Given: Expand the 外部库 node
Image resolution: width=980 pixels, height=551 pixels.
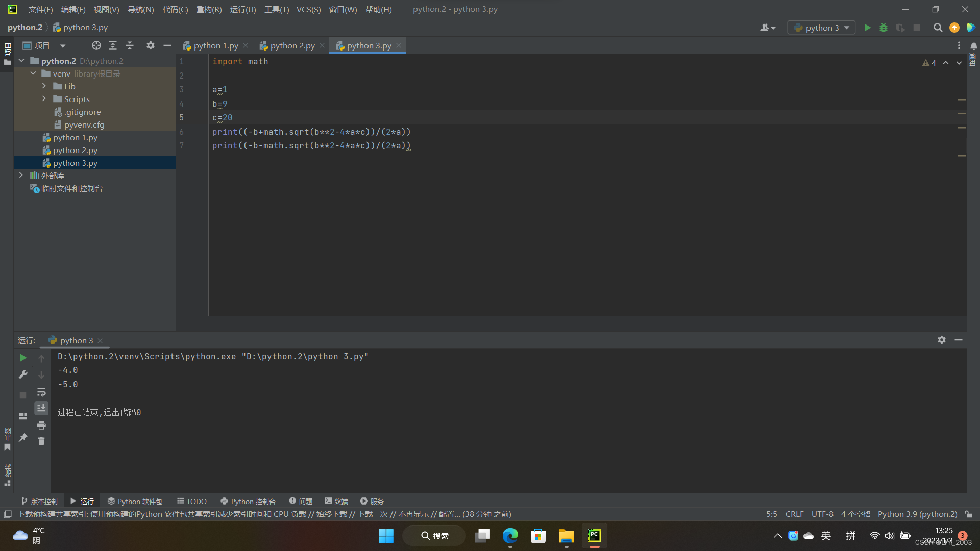Looking at the screenshot, I should [x=21, y=175].
